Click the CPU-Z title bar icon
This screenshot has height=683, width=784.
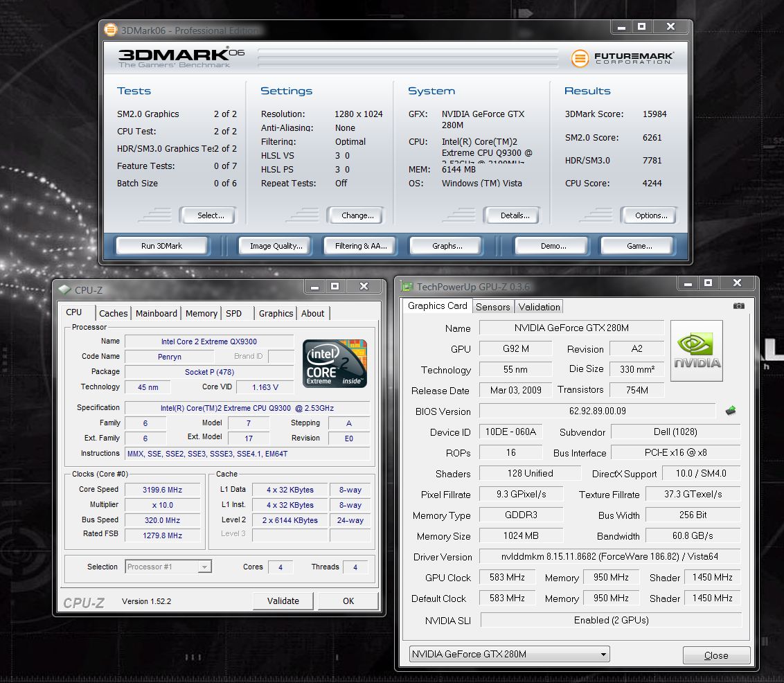tap(65, 290)
